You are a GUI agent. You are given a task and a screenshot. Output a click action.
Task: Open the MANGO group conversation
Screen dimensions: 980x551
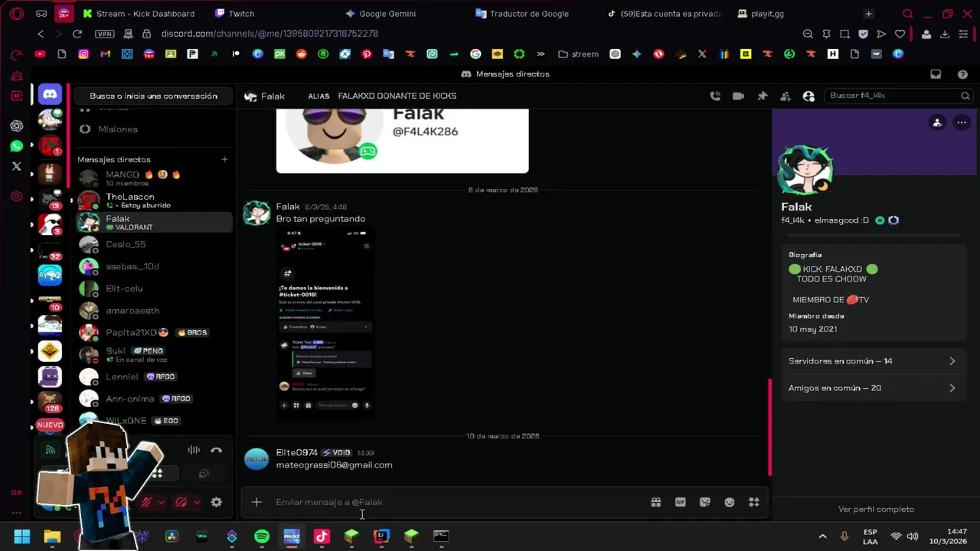click(153, 178)
